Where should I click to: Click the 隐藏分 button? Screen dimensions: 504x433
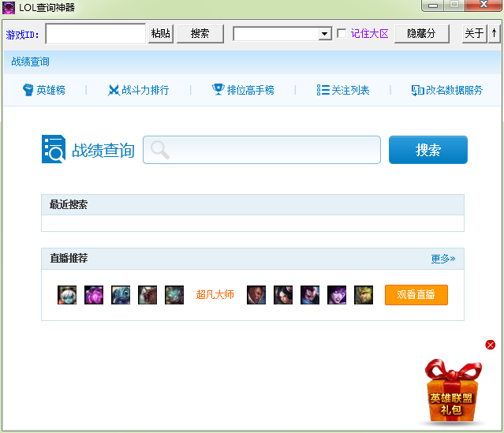pyautogui.click(x=421, y=33)
